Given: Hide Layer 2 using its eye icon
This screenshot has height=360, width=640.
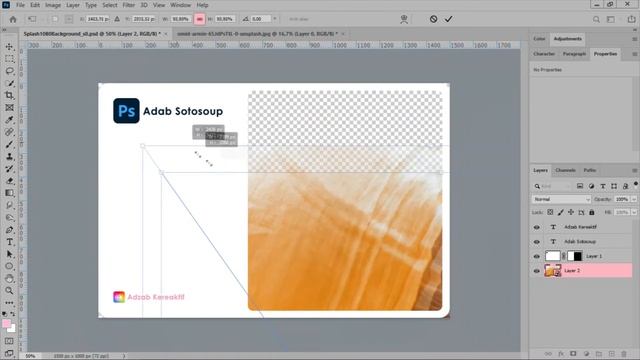Looking at the screenshot, I should (x=537, y=271).
